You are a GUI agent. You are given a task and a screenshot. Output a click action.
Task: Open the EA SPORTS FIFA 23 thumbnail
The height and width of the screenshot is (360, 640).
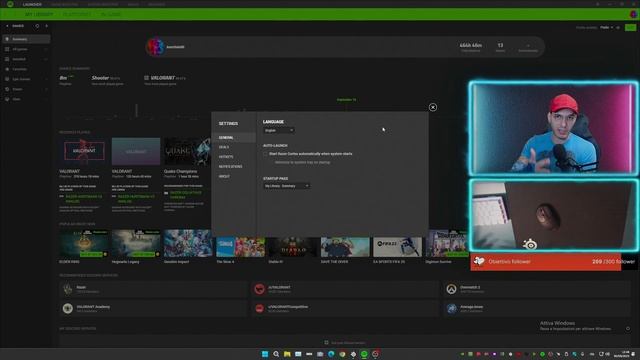coord(397,247)
